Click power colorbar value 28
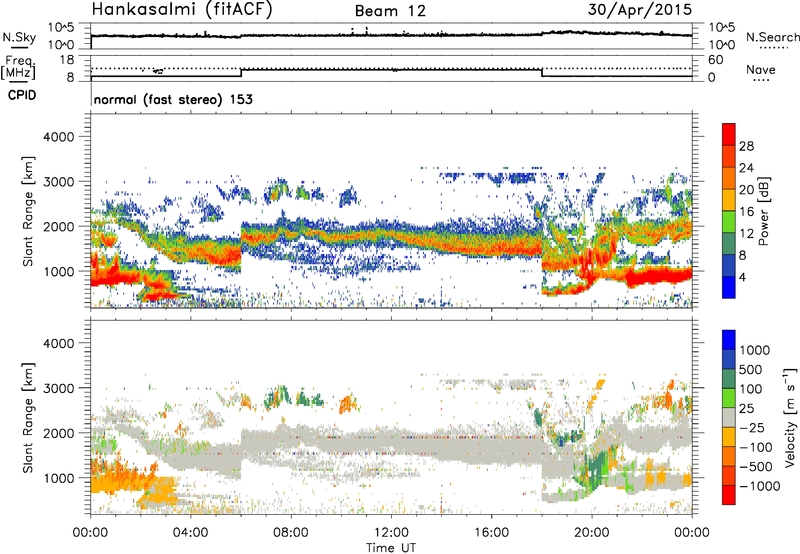The image size is (800, 554). 746,146
